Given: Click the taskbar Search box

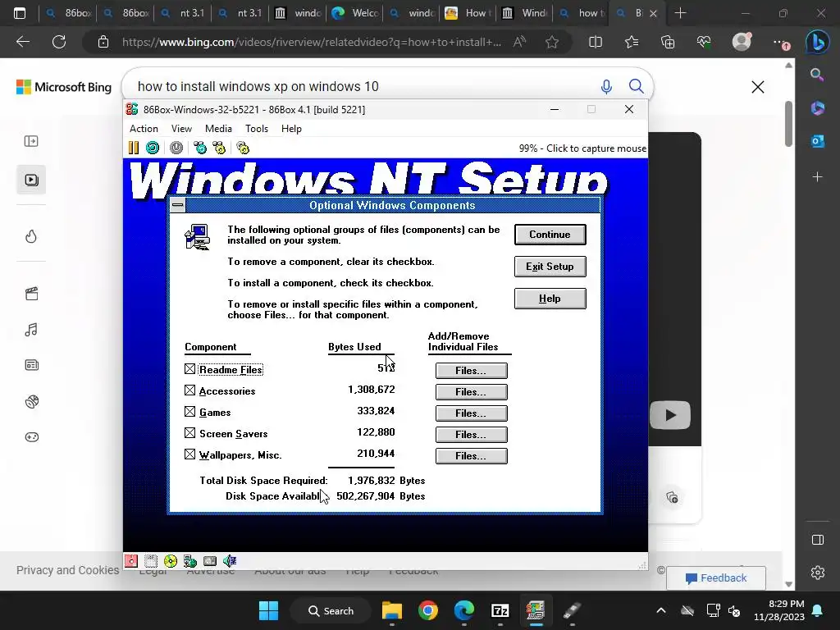Looking at the screenshot, I should coord(331,610).
